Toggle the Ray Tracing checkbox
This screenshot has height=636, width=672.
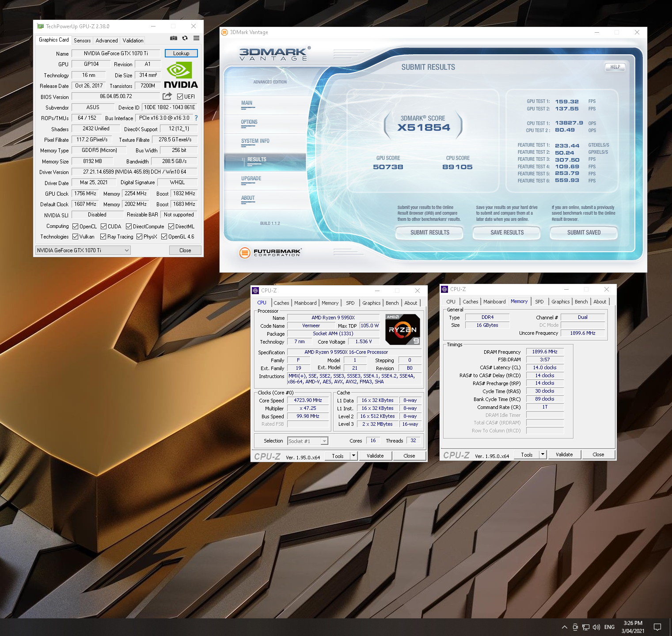pyautogui.click(x=103, y=237)
